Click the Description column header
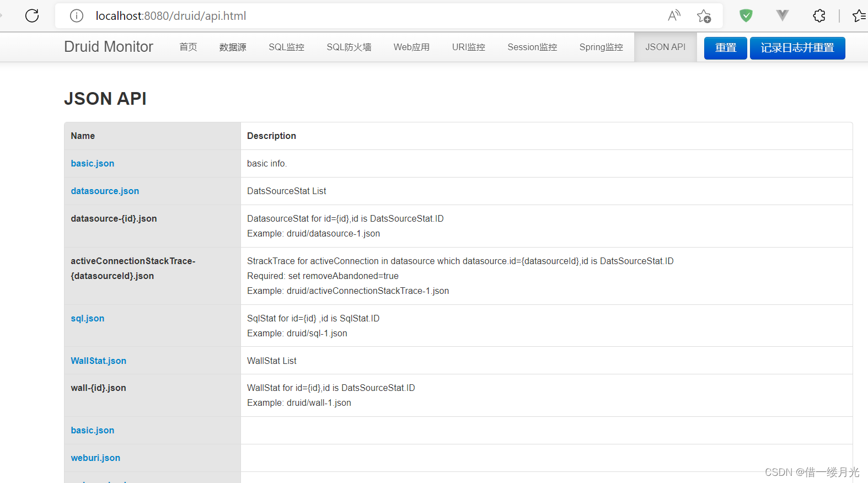The image size is (868, 483). 546,136
